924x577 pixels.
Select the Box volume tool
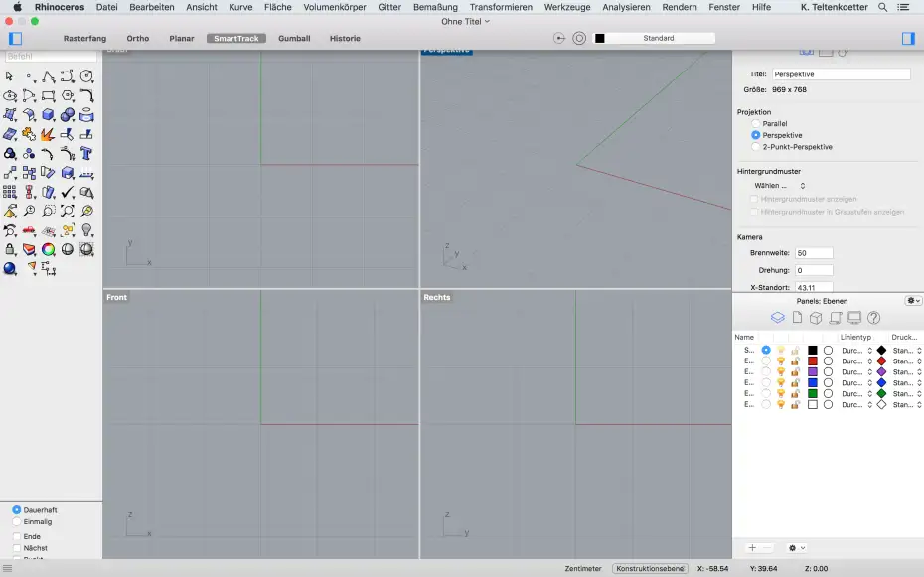(x=46, y=112)
